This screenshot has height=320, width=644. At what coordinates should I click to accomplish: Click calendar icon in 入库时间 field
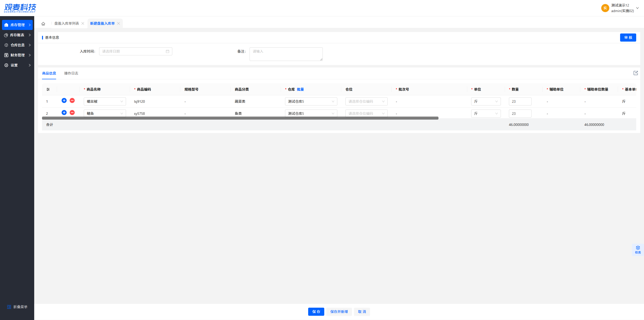168,51
